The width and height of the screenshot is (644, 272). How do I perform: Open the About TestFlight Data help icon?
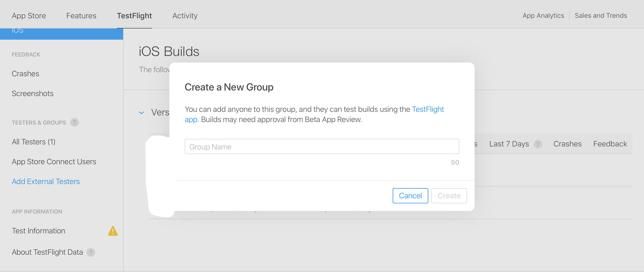tap(91, 252)
